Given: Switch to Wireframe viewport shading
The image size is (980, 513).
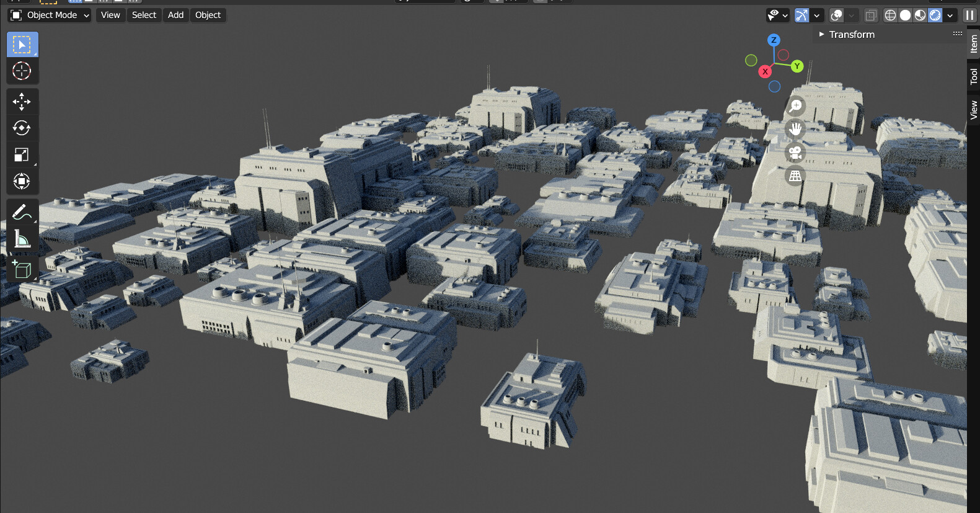Looking at the screenshot, I should (890, 15).
